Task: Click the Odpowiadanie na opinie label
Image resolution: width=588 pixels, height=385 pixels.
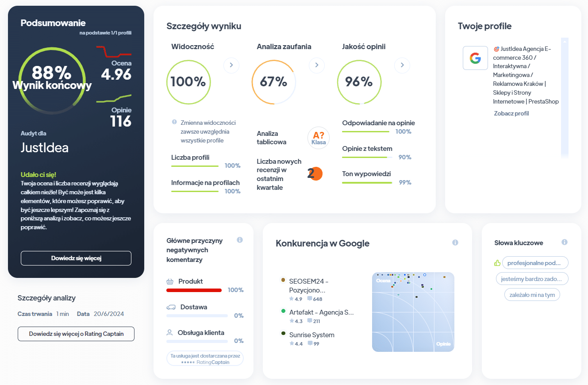Action: coord(378,123)
